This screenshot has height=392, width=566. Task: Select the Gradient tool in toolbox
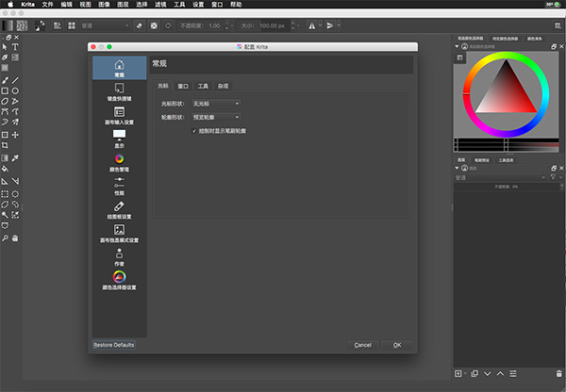(5, 158)
